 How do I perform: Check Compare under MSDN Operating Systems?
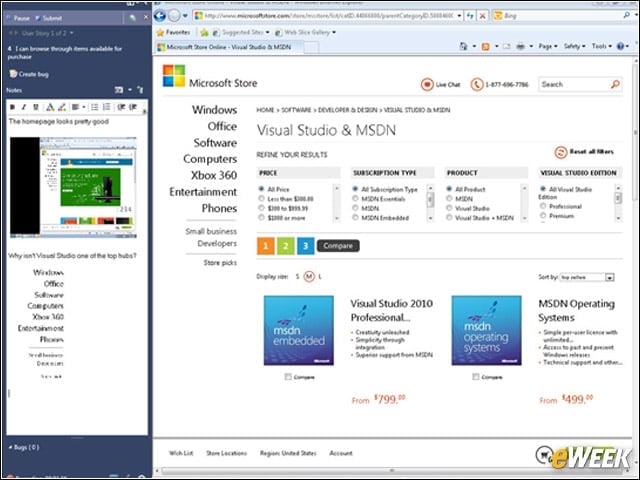point(476,377)
